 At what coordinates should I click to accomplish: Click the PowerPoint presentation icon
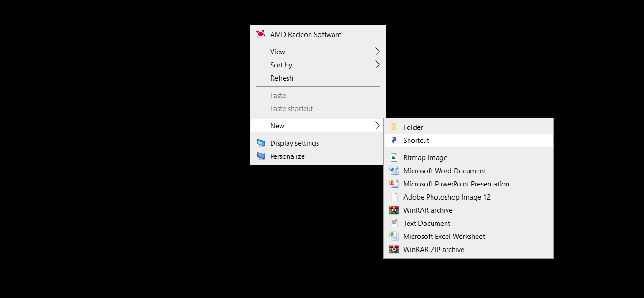click(x=394, y=184)
